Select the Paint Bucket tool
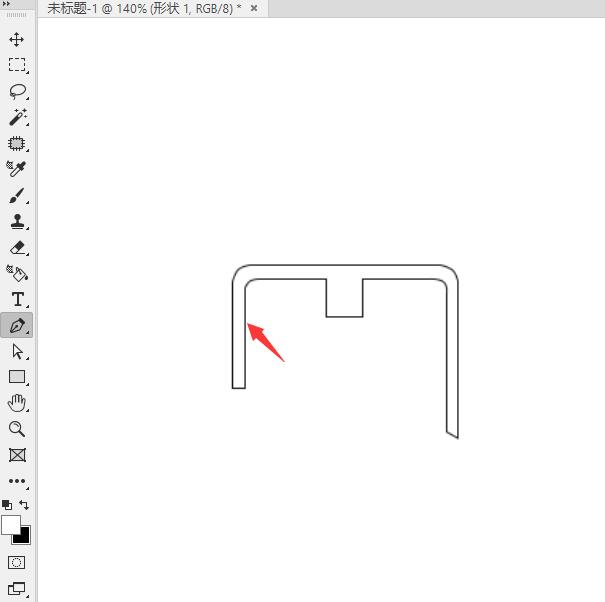This screenshot has height=602, width=605. 17,273
